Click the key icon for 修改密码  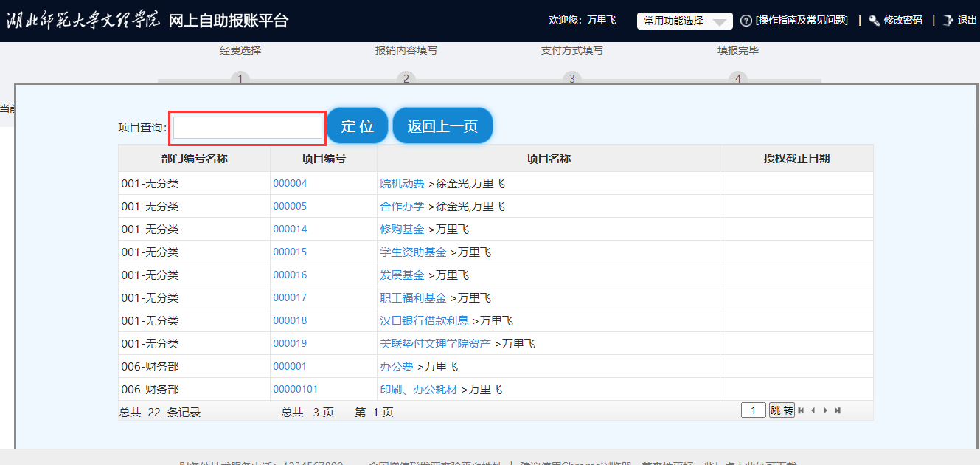875,21
